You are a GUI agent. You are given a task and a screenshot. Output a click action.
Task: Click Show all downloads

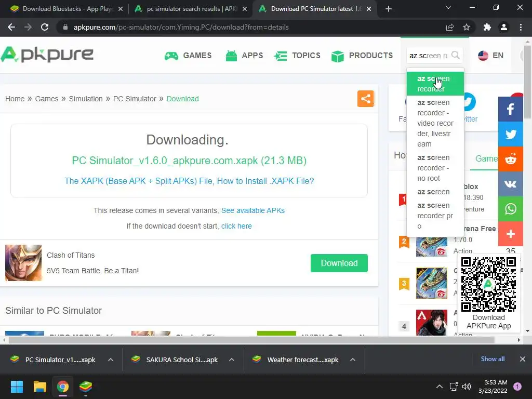[x=493, y=359]
